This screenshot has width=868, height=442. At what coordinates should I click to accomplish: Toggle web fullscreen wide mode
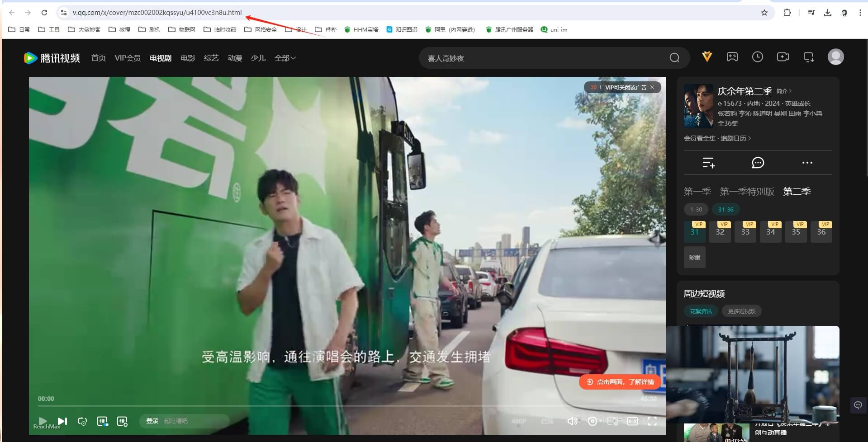[x=632, y=421]
